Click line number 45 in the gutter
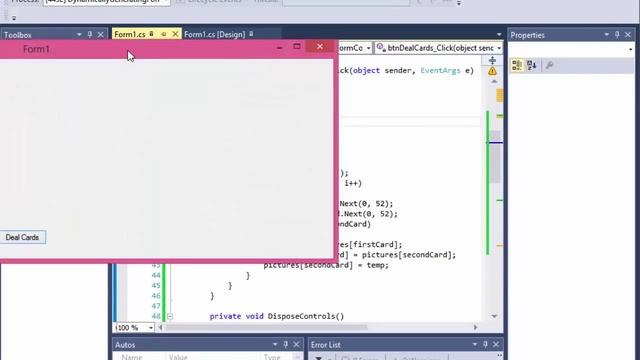 [x=156, y=286]
